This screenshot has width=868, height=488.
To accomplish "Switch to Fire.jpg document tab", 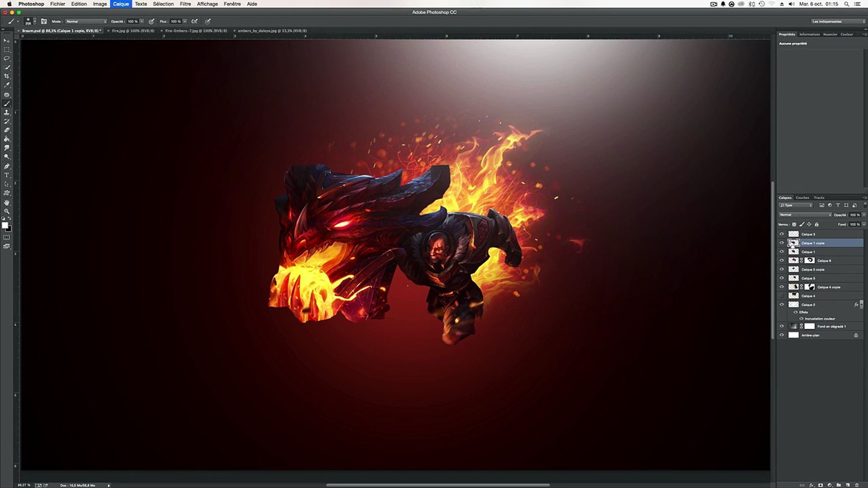I will coord(133,31).
